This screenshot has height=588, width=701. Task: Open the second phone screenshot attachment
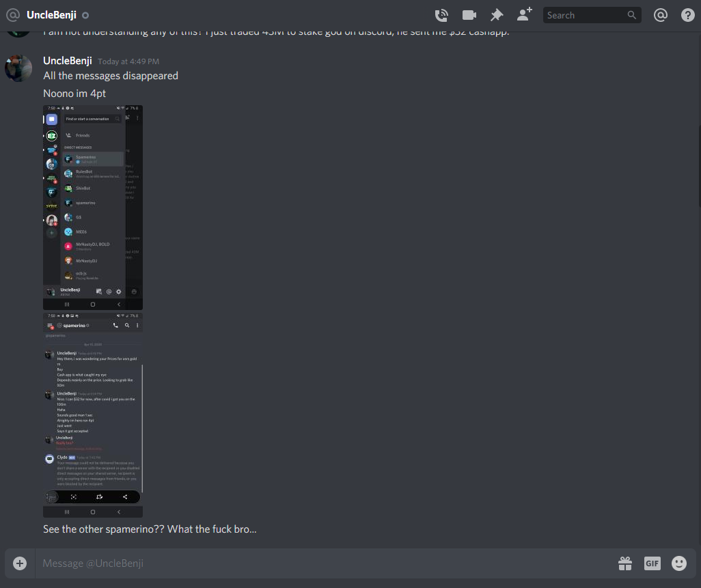click(x=93, y=415)
